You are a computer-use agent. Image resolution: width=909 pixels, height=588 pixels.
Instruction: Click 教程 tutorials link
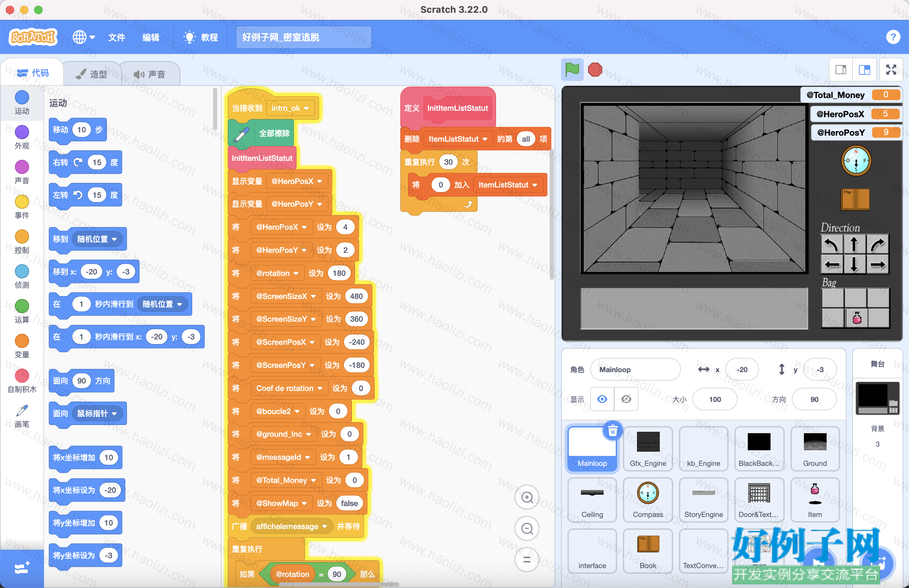209,37
